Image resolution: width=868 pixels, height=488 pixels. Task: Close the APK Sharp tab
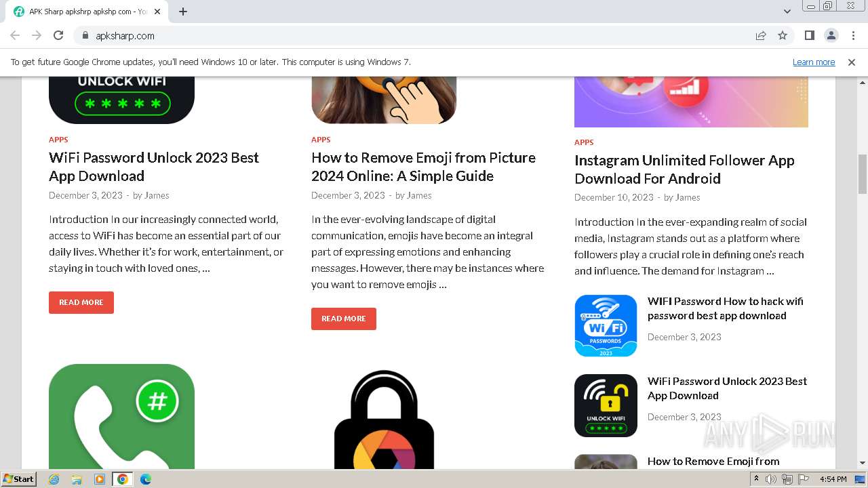click(157, 12)
